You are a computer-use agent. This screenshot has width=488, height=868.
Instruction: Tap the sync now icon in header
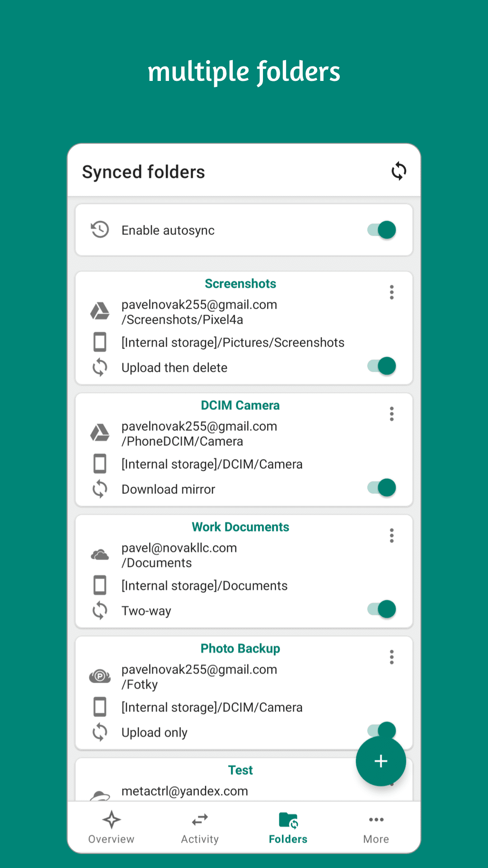[x=399, y=171]
